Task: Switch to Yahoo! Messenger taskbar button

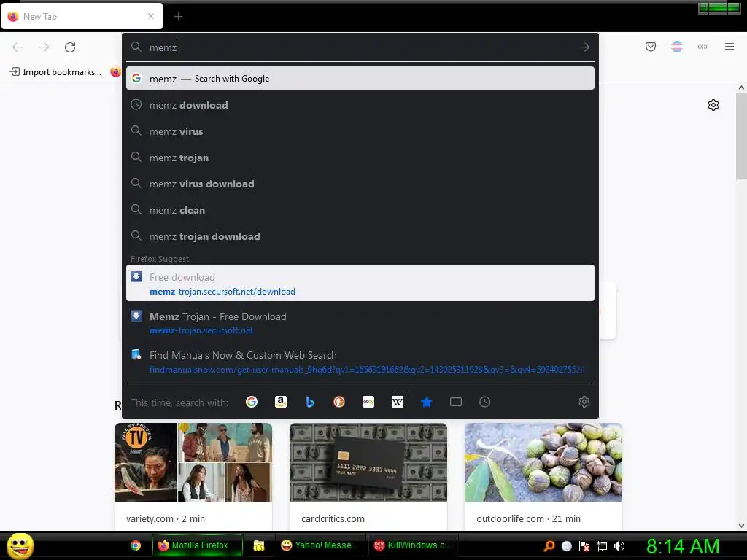Action: 321,545
